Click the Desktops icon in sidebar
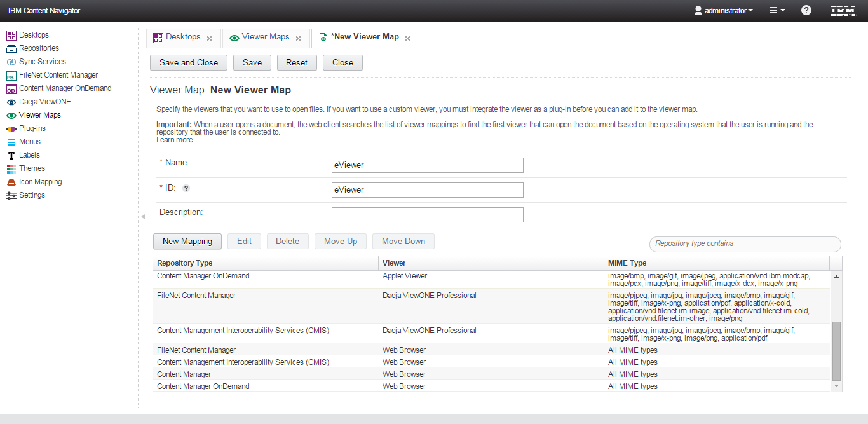 click(11, 35)
